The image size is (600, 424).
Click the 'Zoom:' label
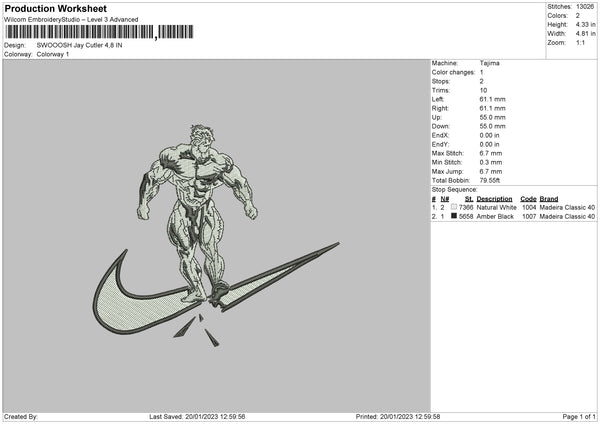click(556, 42)
